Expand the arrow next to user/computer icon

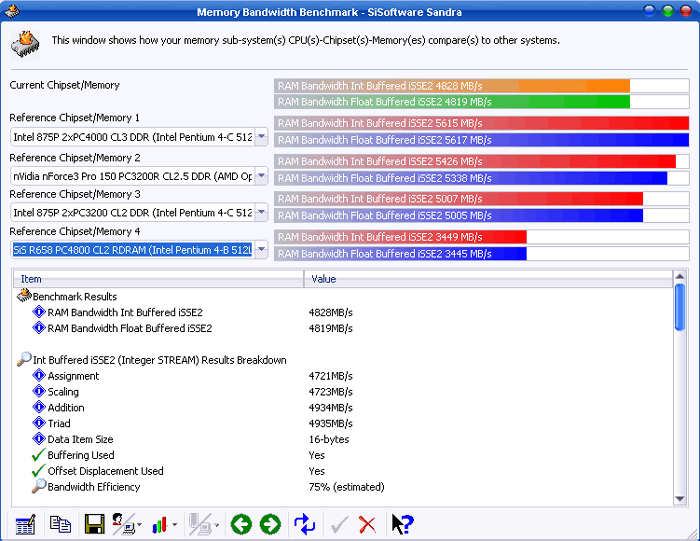pos(139,525)
